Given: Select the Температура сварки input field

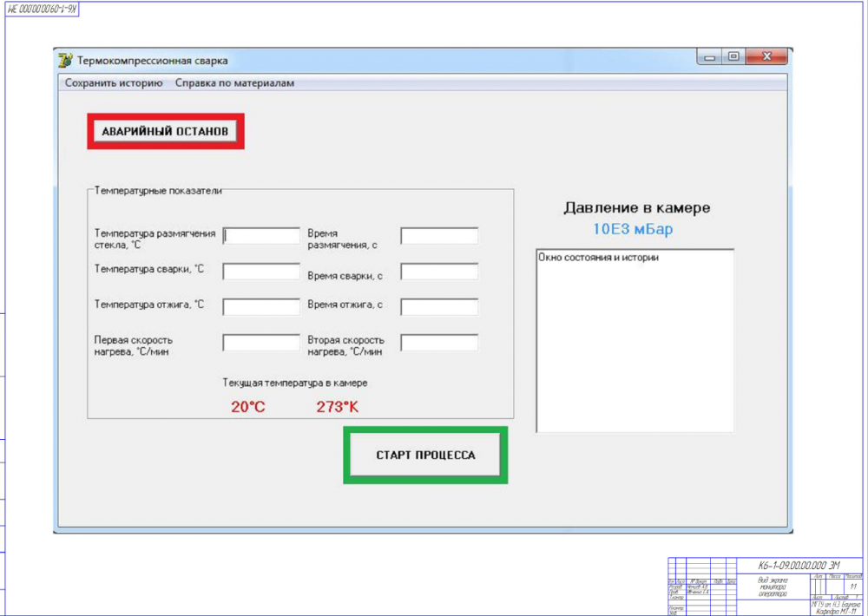Looking at the screenshot, I should tap(261, 272).
